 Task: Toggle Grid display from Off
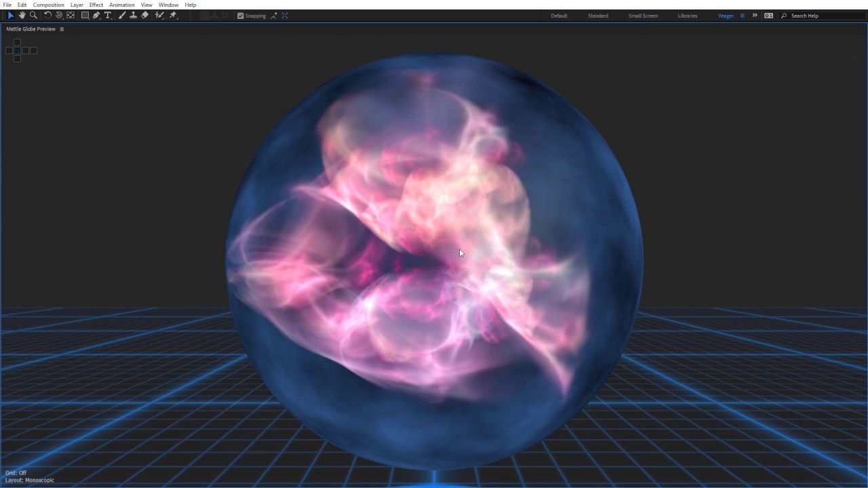17,472
